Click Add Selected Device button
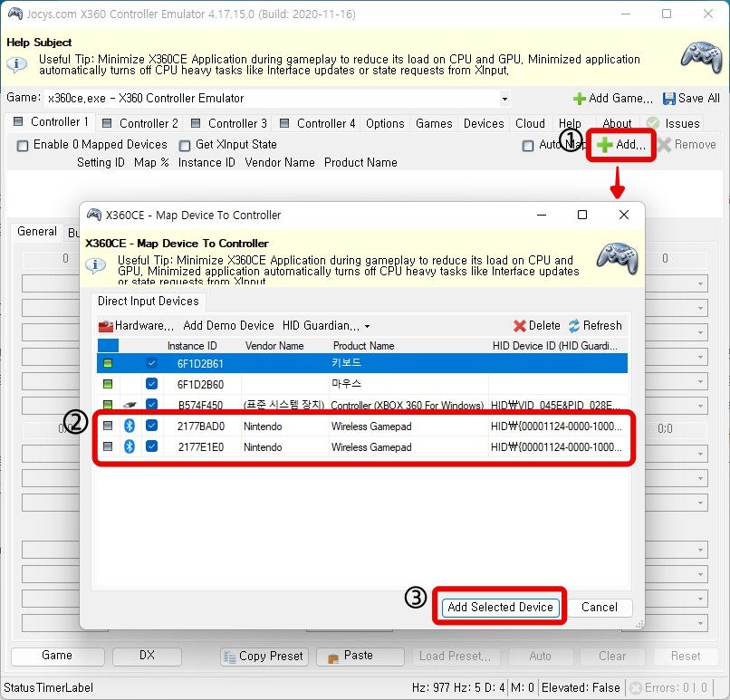730x700 pixels. [501, 608]
